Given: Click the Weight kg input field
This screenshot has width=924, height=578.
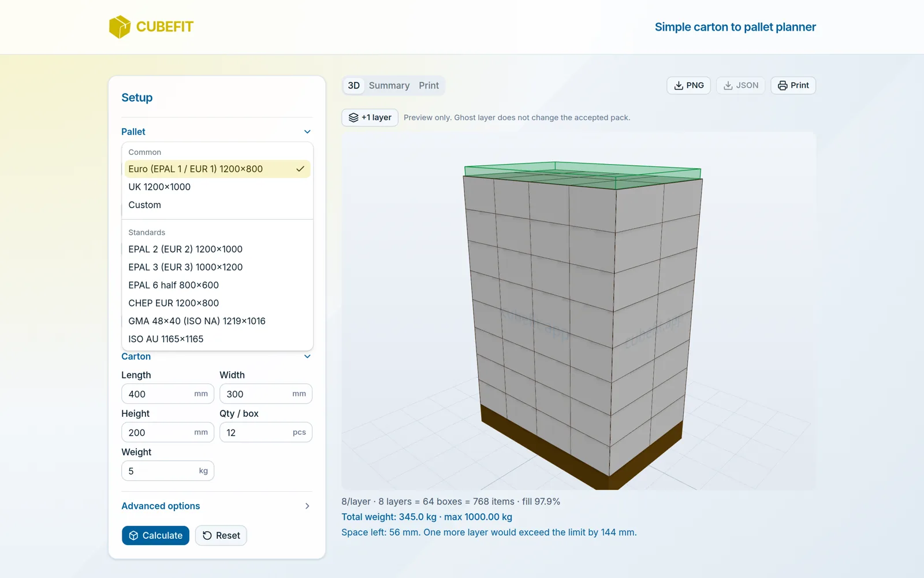Looking at the screenshot, I should tap(167, 471).
